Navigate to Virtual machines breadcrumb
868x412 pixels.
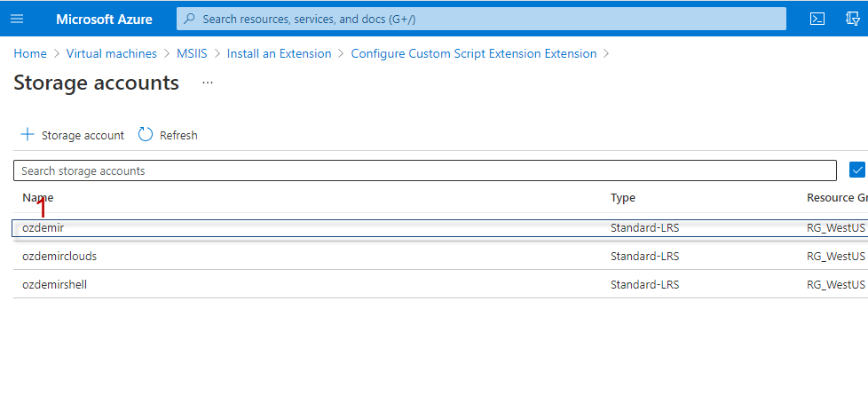point(111,53)
